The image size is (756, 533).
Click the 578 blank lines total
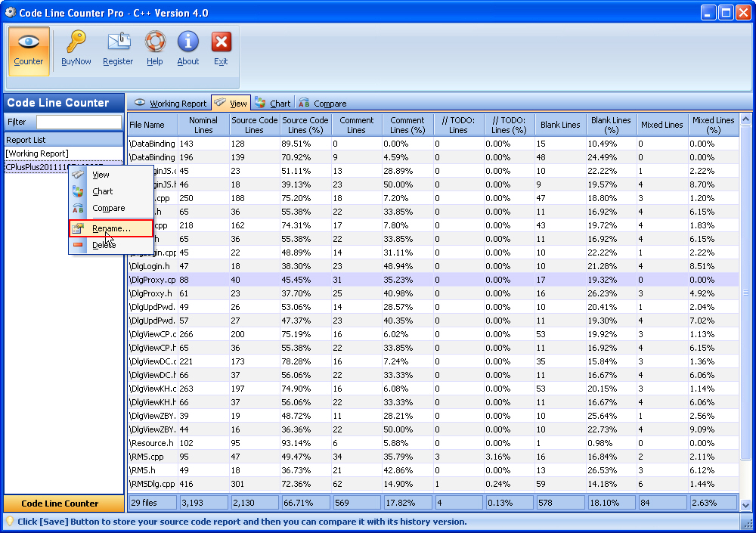[561, 503]
